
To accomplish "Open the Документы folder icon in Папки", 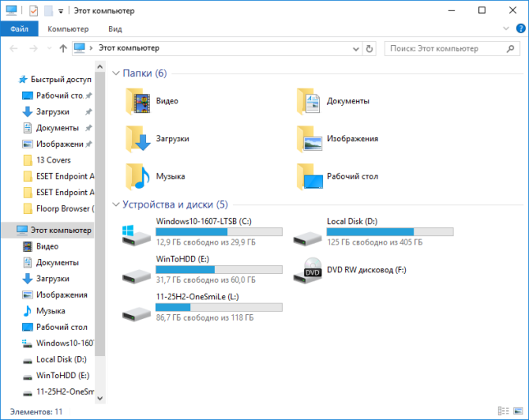I will click(x=308, y=101).
